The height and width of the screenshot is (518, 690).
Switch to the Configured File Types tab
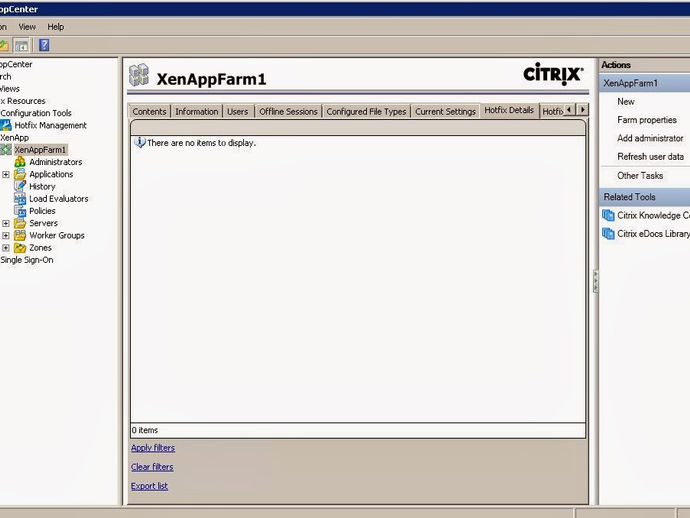pyautogui.click(x=366, y=111)
